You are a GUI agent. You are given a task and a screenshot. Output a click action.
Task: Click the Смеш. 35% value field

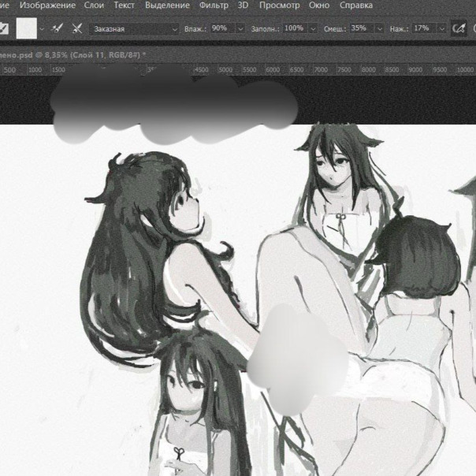[x=362, y=28]
